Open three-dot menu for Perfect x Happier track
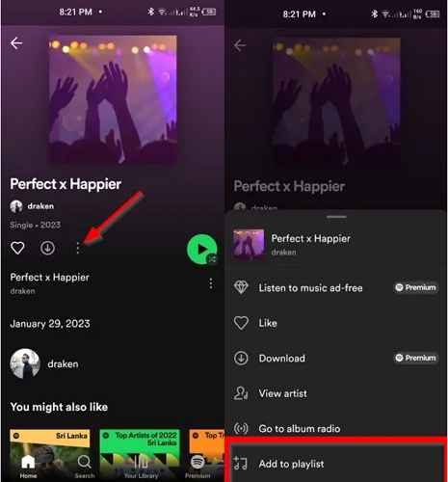The width and height of the screenshot is (448, 482). [211, 283]
